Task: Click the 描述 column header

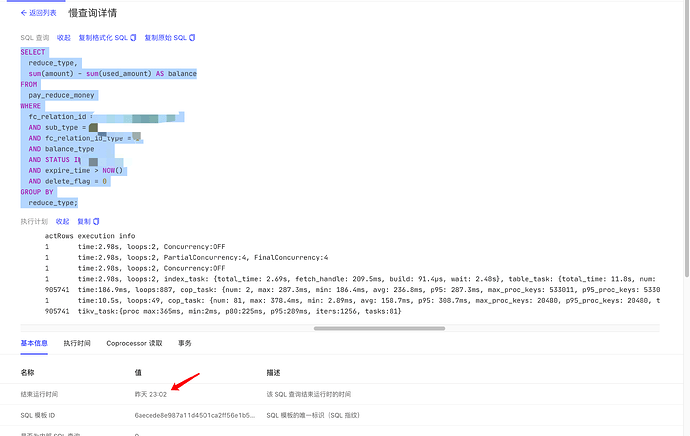Action: (x=273, y=373)
